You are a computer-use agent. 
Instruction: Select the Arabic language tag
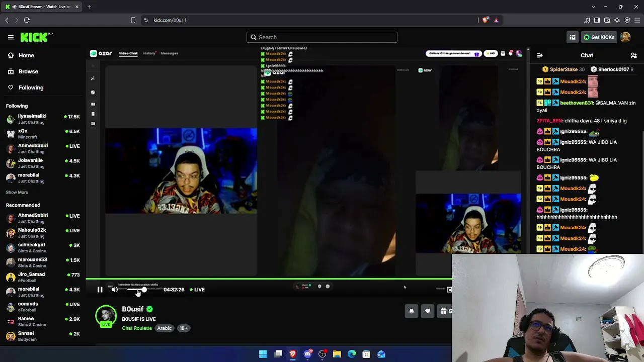[x=165, y=328]
